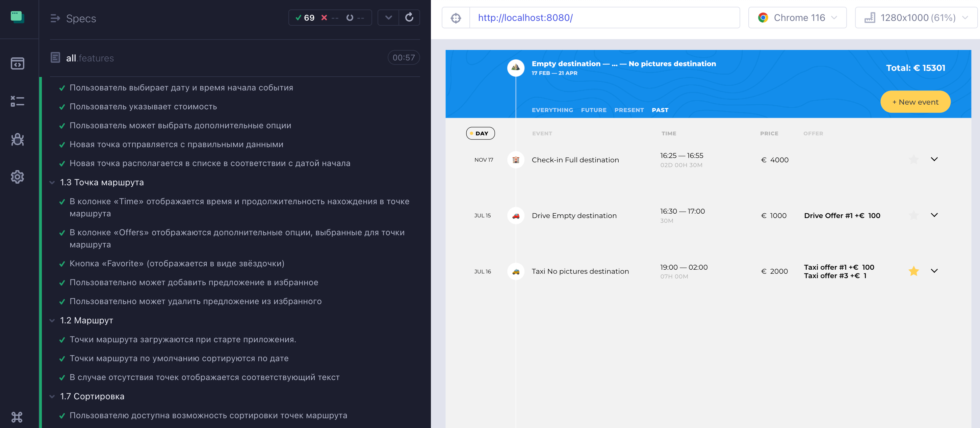This screenshot has width=980, height=428.
Task: Toggle favorite star on Drive Empty destination
Action: (913, 216)
